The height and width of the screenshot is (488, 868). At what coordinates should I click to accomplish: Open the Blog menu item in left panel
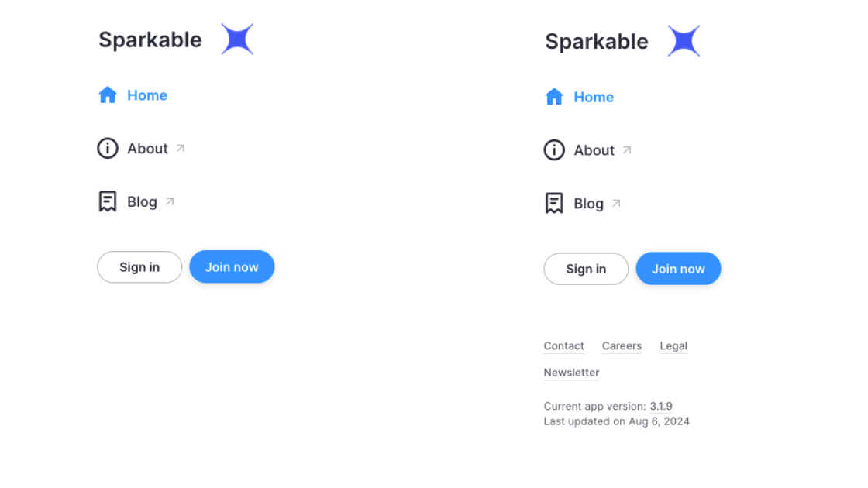[142, 201]
